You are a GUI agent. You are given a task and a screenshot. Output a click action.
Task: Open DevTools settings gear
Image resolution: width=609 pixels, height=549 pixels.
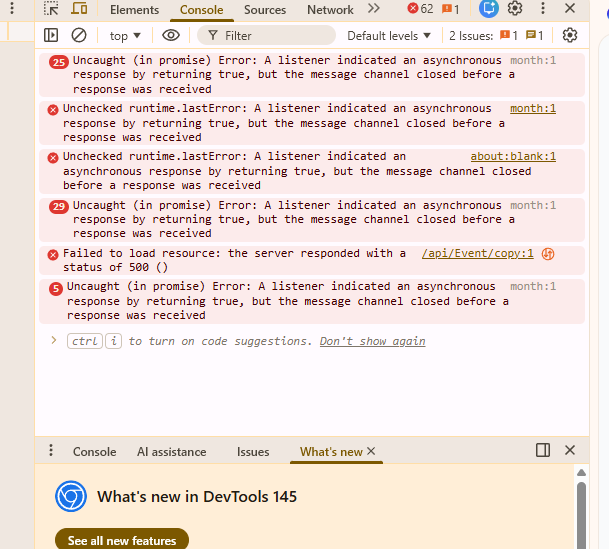pos(515,8)
